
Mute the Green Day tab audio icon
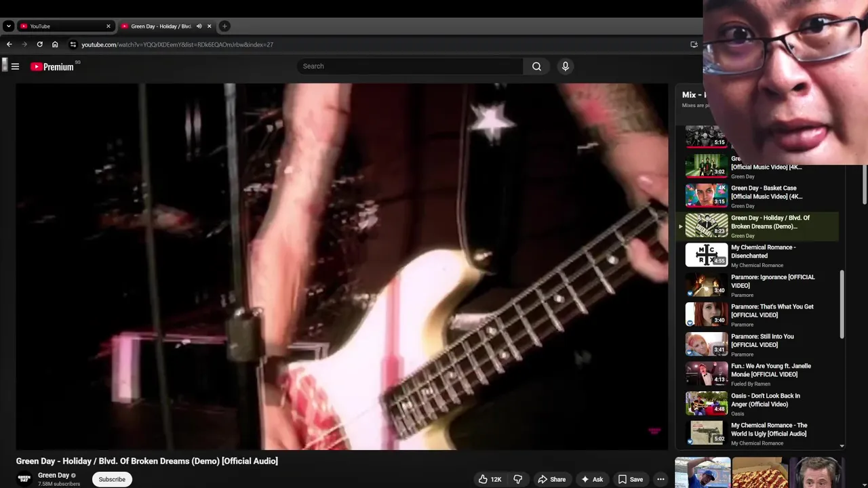[x=199, y=26]
